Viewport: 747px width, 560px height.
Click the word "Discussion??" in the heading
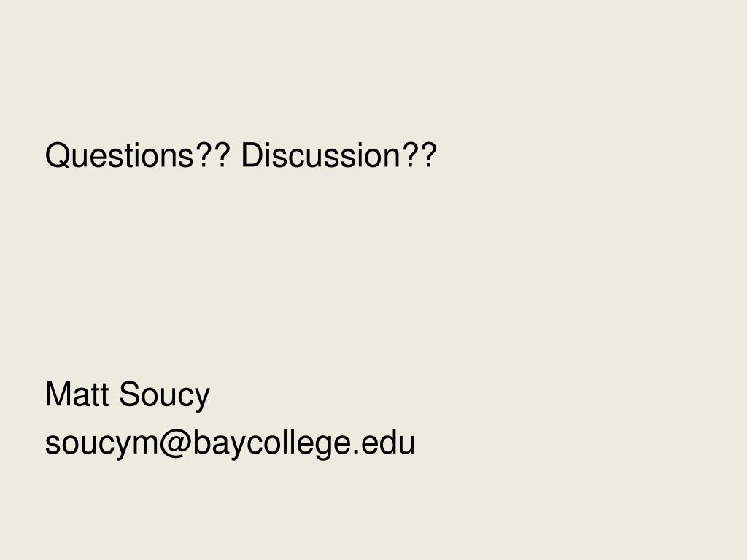[338, 155]
